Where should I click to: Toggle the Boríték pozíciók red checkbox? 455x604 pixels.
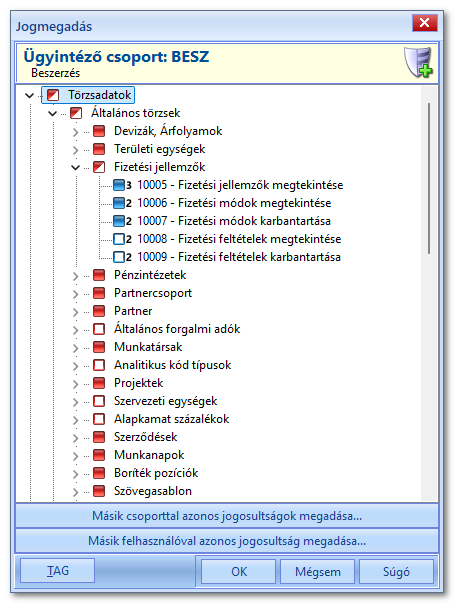[99, 473]
